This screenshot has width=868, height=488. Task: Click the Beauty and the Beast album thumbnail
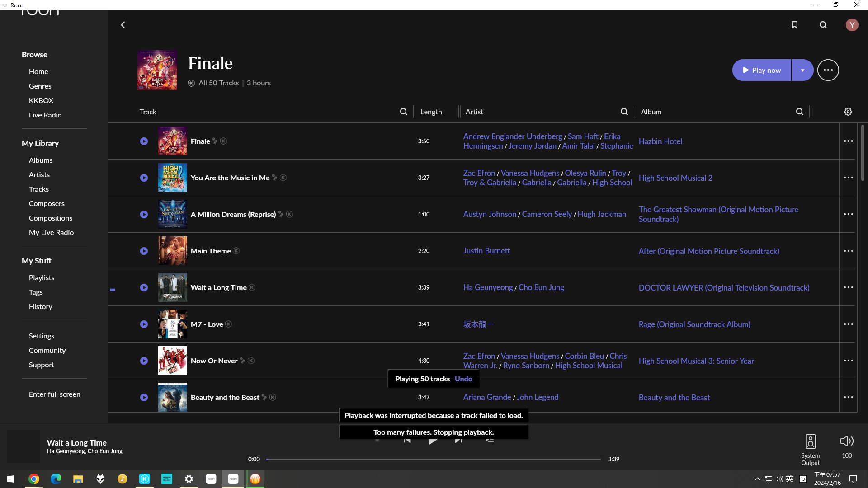[172, 397]
